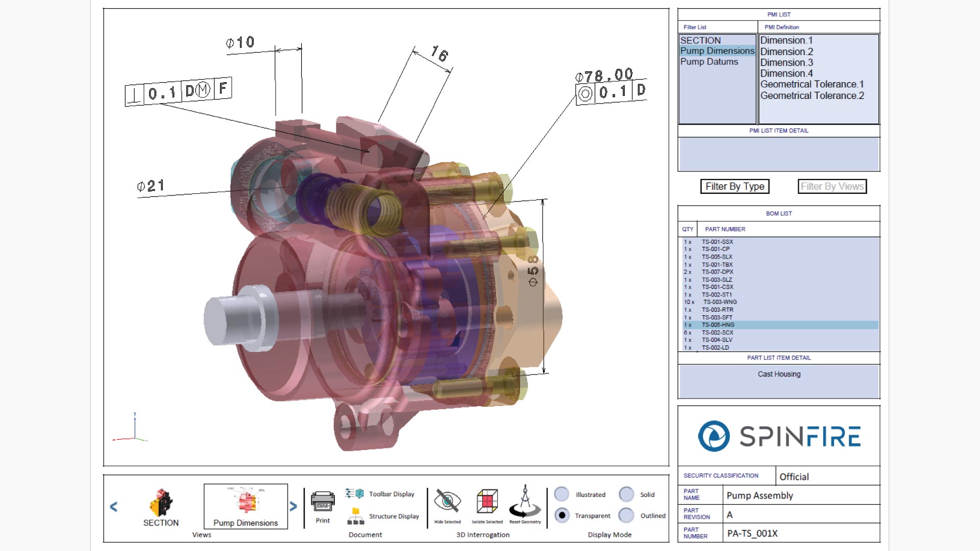Viewport: 980px width, 551px height.
Task: Click the Toolbar Display icon
Action: [x=354, y=493]
